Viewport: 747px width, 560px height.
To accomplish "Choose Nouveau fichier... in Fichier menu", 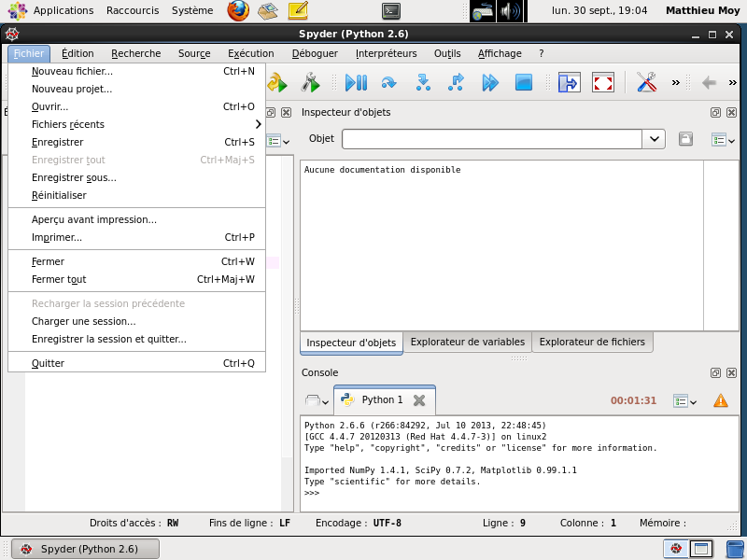I will (x=136, y=72).
